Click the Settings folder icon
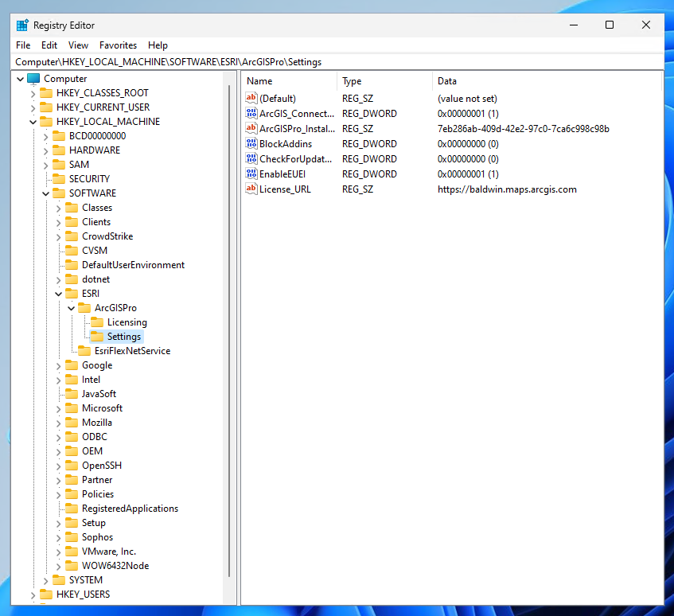The image size is (674, 616). [97, 337]
